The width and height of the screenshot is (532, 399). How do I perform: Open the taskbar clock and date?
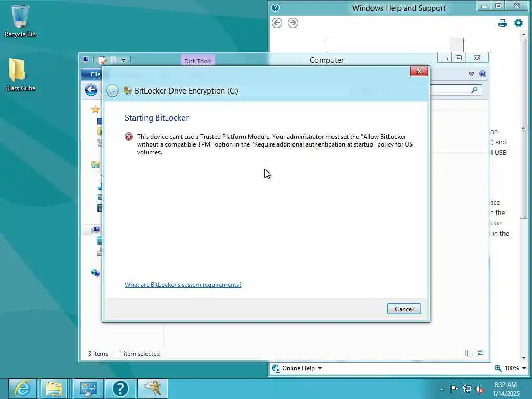[506, 389]
